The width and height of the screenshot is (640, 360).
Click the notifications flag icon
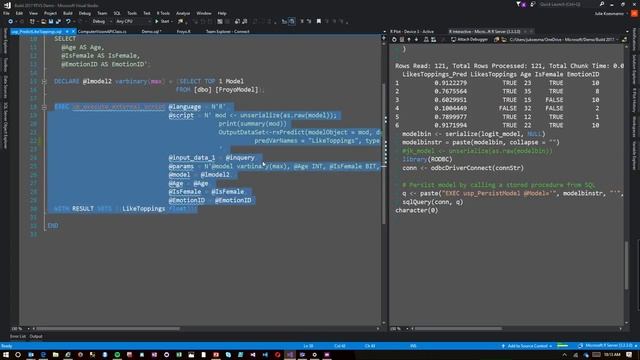(x=518, y=4)
